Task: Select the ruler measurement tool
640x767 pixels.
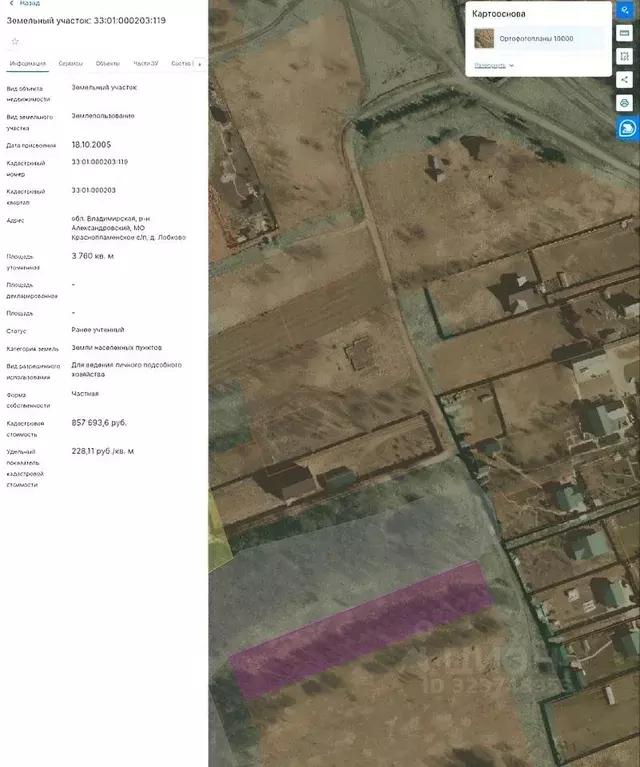Action: pyautogui.click(x=625, y=33)
